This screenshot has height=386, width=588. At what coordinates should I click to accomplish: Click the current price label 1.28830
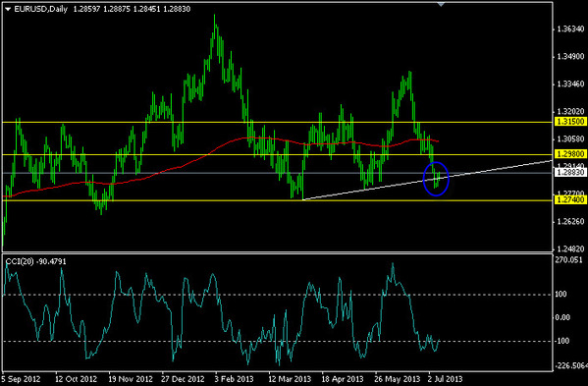click(x=570, y=173)
